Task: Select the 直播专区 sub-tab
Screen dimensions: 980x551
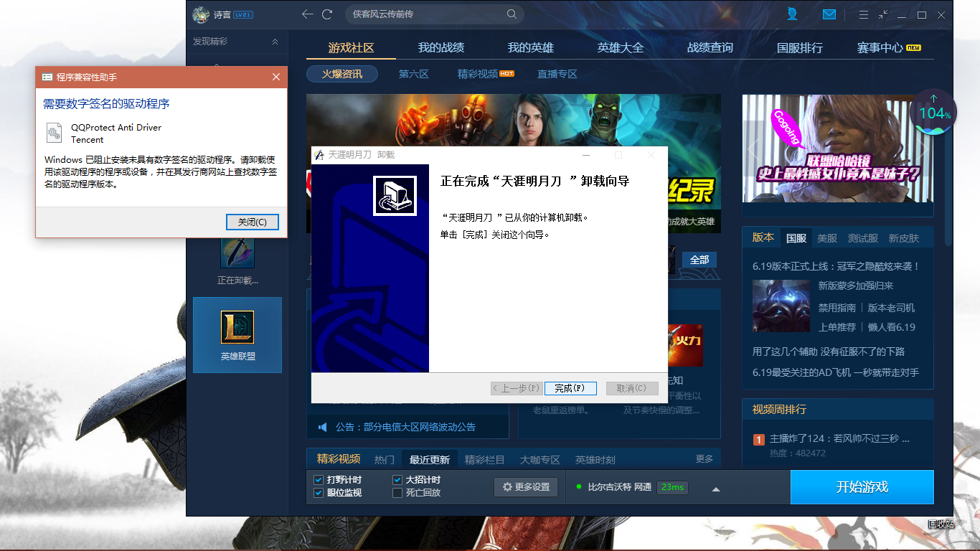Action: (557, 74)
